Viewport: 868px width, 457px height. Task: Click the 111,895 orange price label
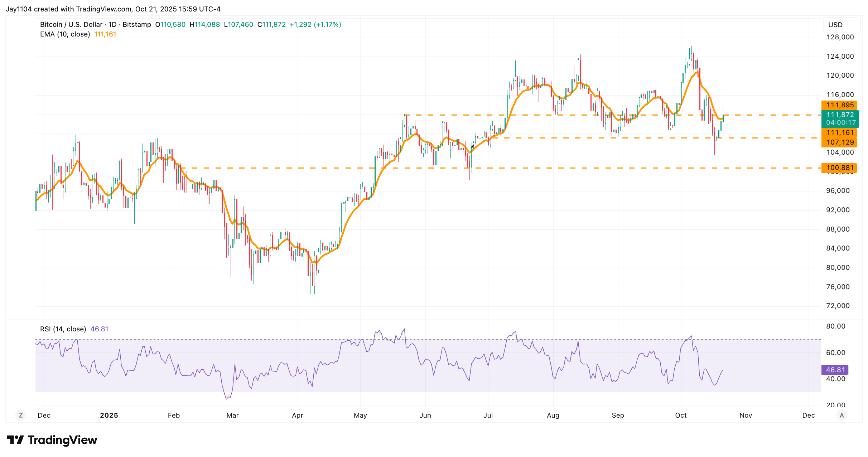pos(840,105)
